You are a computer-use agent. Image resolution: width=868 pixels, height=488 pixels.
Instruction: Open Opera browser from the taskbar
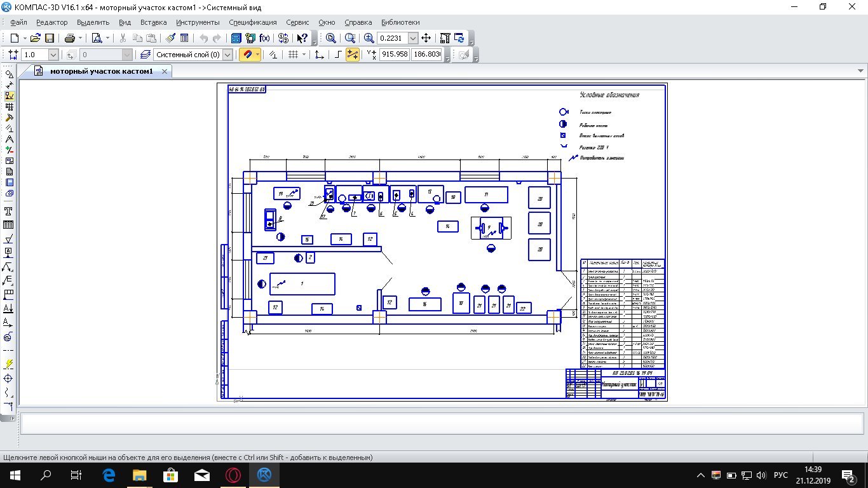(234, 475)
